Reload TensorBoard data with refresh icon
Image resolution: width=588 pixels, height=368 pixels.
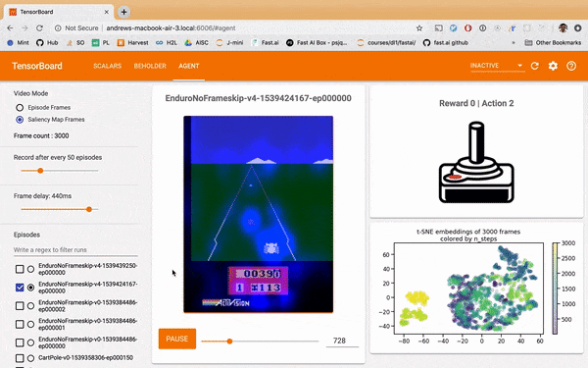pyautogui.click(x=535, y=66)
